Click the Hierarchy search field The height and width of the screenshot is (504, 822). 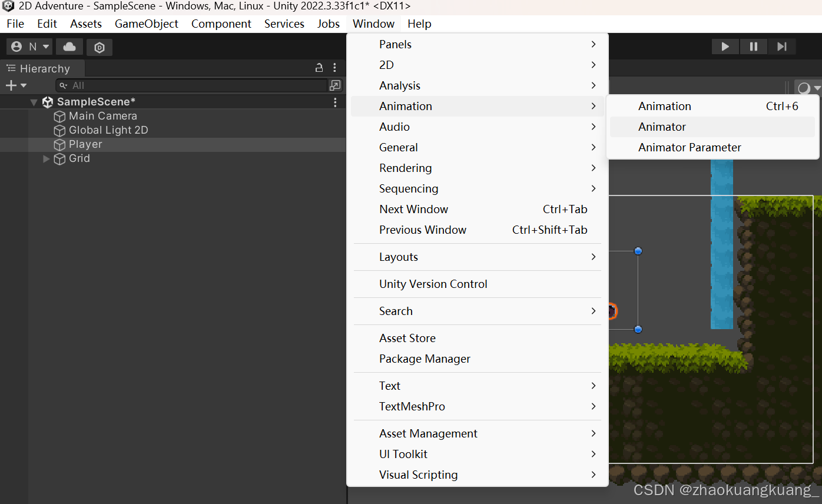pos(191,85)
